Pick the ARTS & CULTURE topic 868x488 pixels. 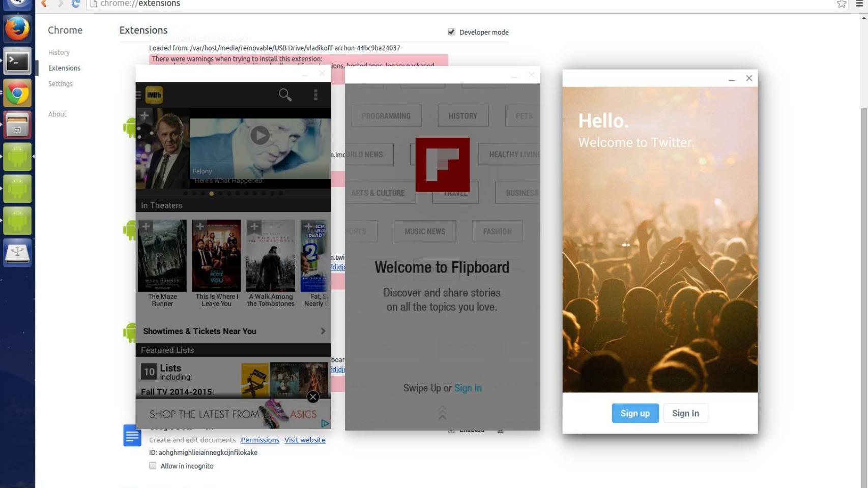point(381,193)
